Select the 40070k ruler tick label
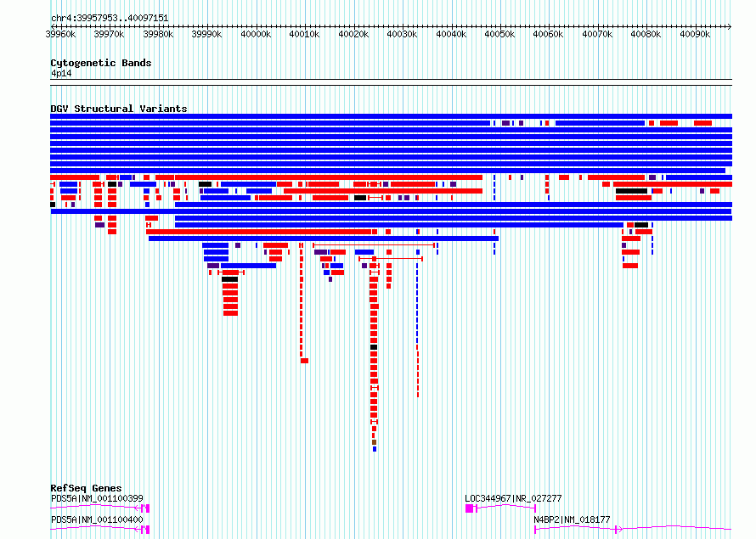Image resolution: width=756 pixels, height=539 pixels. (x=597, y=34)
